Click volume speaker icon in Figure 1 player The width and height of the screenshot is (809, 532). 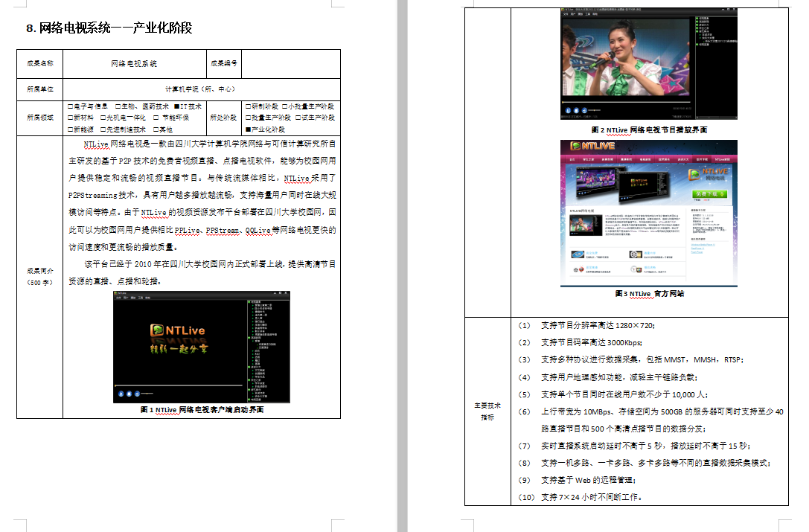(136, 393)
